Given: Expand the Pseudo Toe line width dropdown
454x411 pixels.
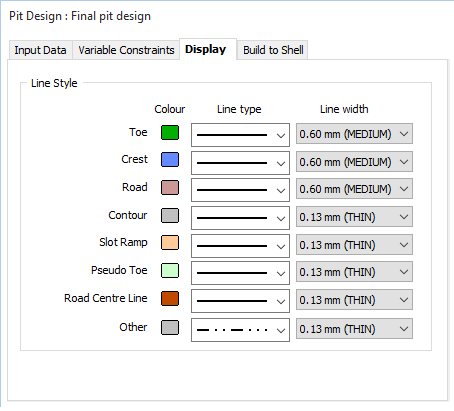Looking at the screenshot, I should pyautogui.click(x=354, y=272).
